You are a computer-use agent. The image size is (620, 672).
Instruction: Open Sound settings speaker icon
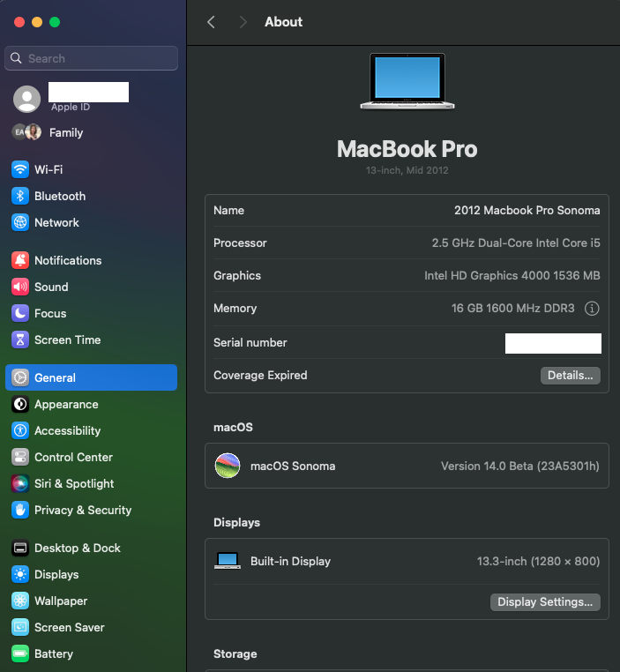click(20, 287)
